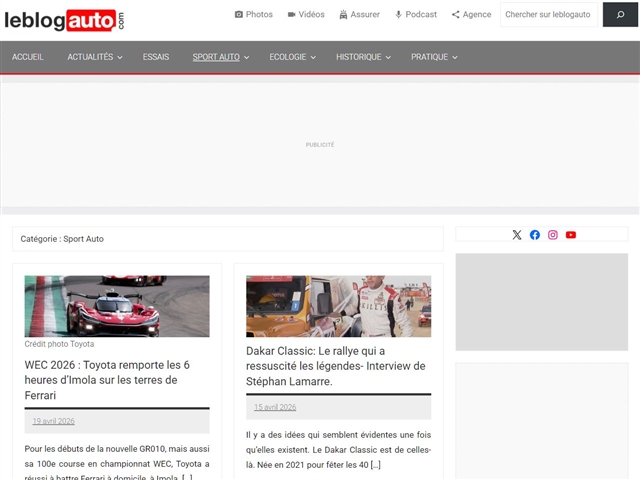The image size is (640, 480).
Task: Click the search magnifier button
Action: (620, 15)
